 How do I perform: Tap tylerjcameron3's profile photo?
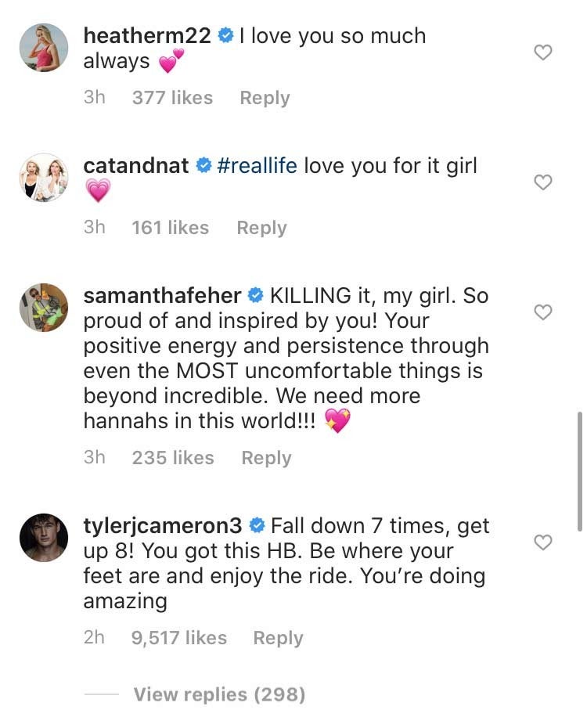point(44,537)
